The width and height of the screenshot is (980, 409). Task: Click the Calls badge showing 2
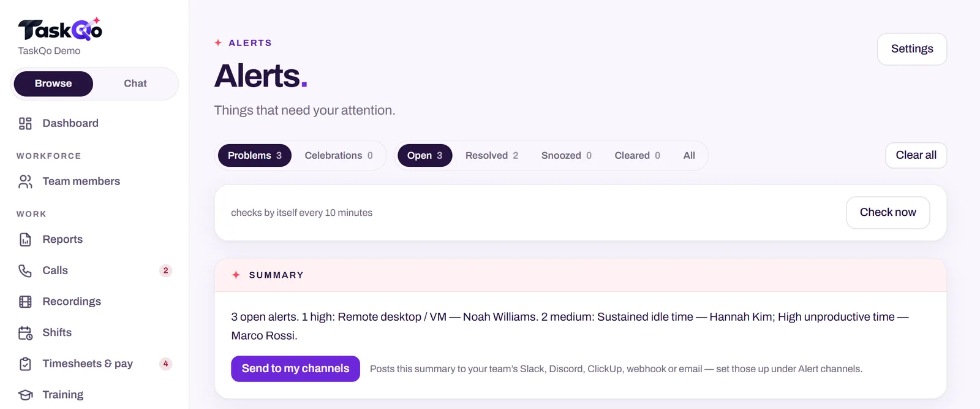coord(165,270)
